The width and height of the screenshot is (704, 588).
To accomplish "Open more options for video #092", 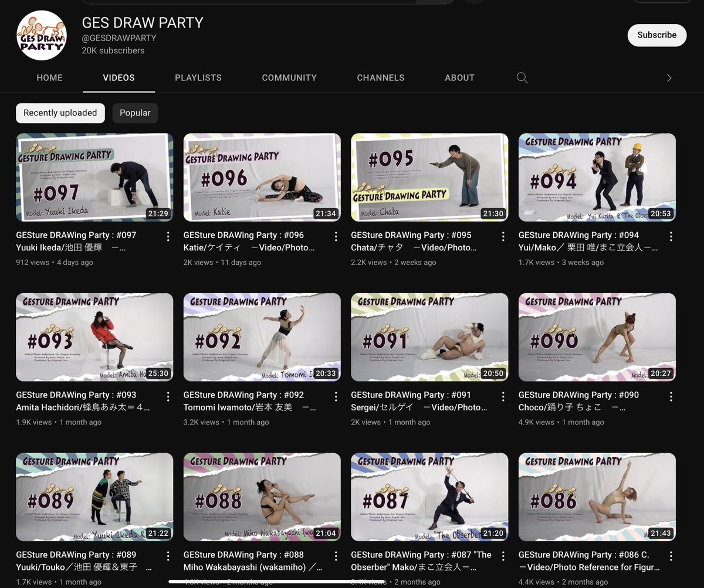I will [336, 396].
